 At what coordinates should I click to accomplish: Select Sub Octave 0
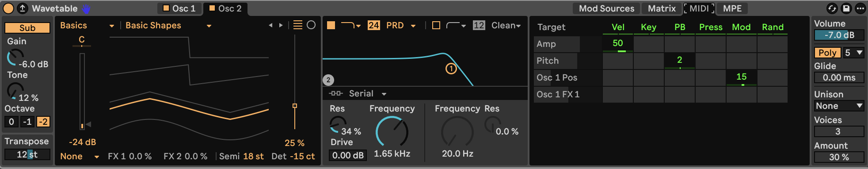click(11, 122)
